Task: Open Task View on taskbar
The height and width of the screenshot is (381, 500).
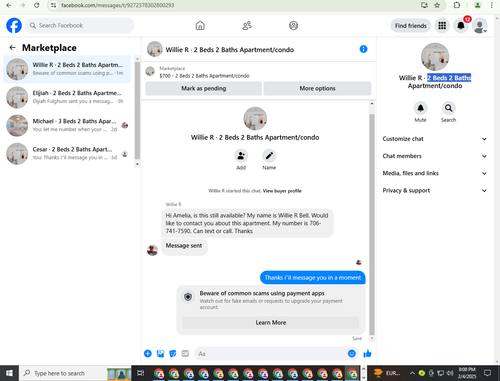Action: (x=141, y=373)
